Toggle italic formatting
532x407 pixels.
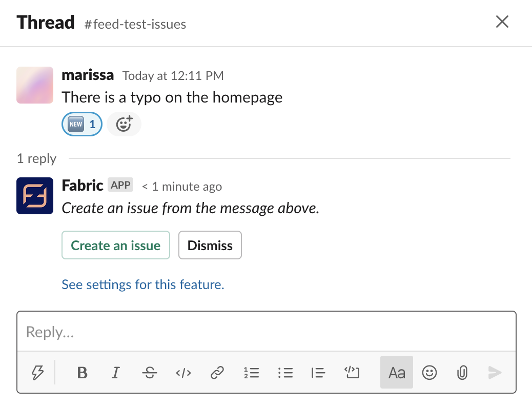tap(116, 372)
